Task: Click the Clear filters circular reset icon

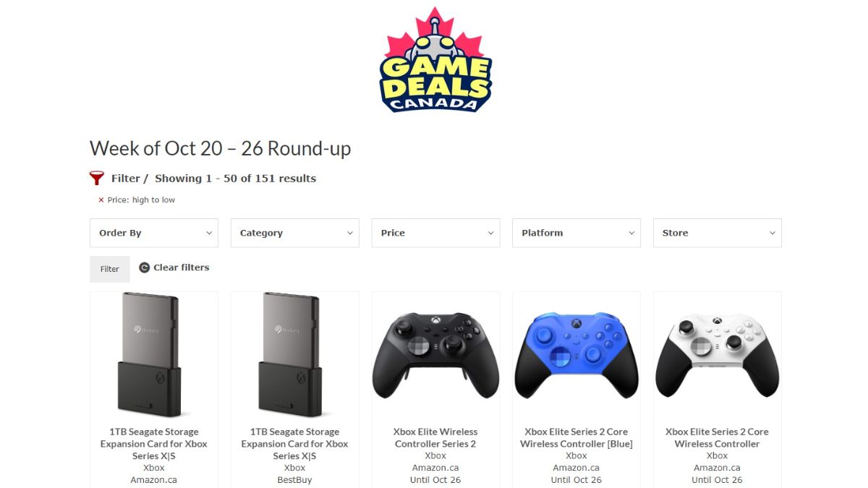Action: pyautogui.click(x=145, y=267)
